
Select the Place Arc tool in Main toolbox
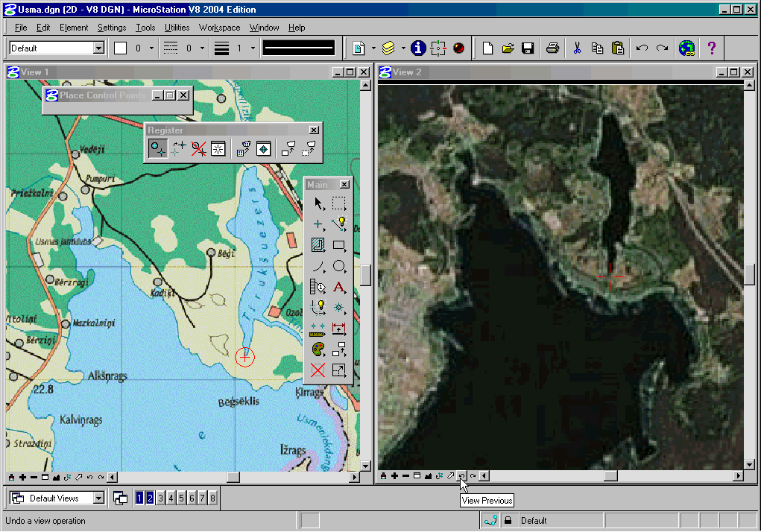click(318, 266)
